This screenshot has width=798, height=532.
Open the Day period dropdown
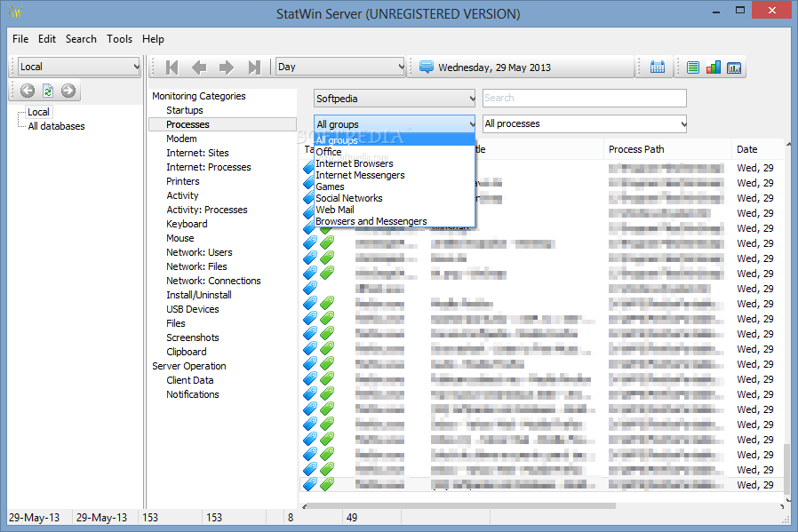point(340,67)
